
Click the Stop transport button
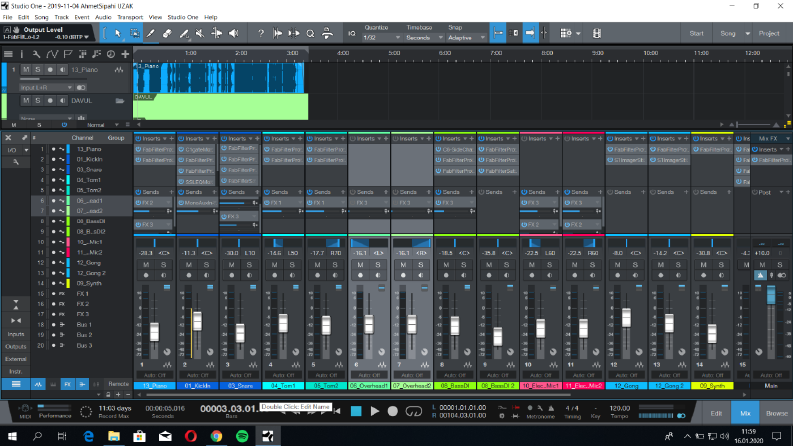tap(356, 411)
